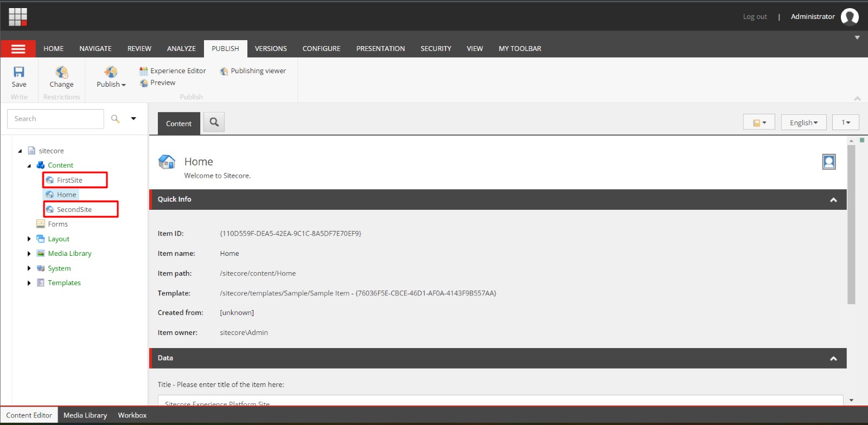Open the red hamburger menu button
The image size is (868, 425).
[18, 49]
